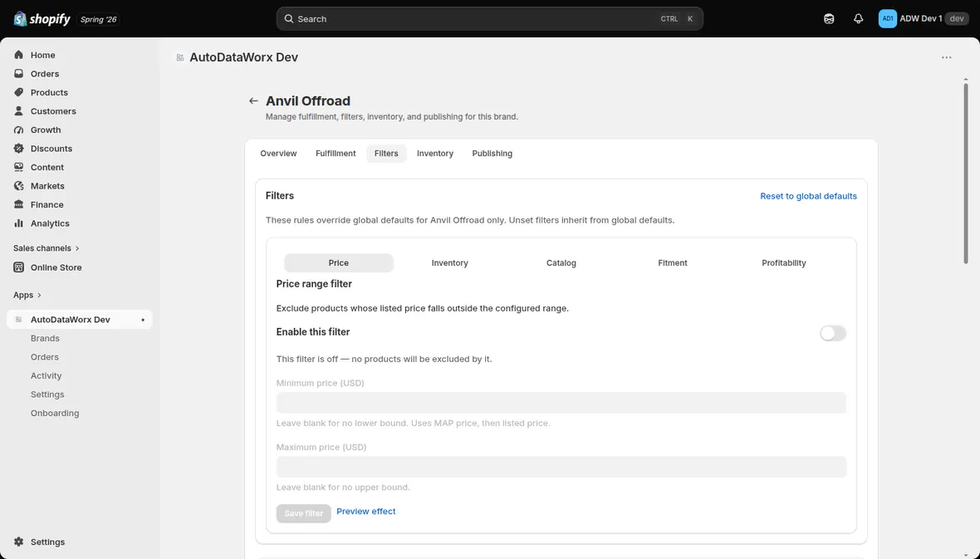Open the notifications bell

[x=858, y=19]
